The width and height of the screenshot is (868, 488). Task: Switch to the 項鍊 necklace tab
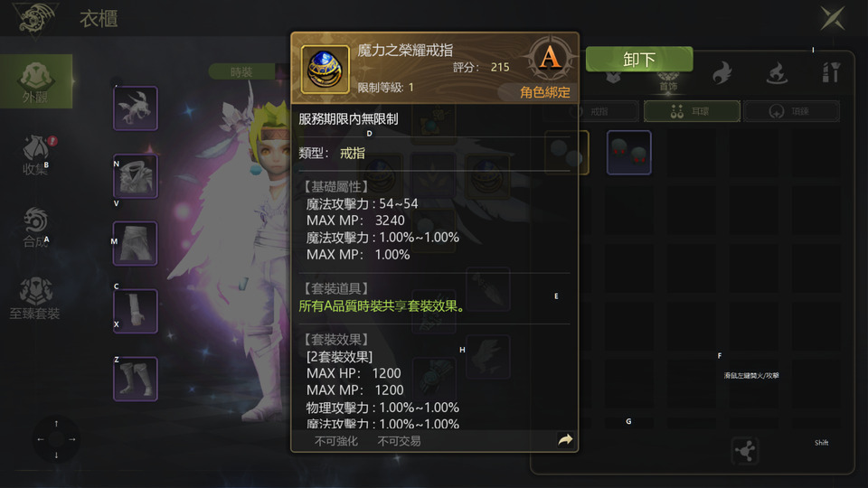point(792,111)
